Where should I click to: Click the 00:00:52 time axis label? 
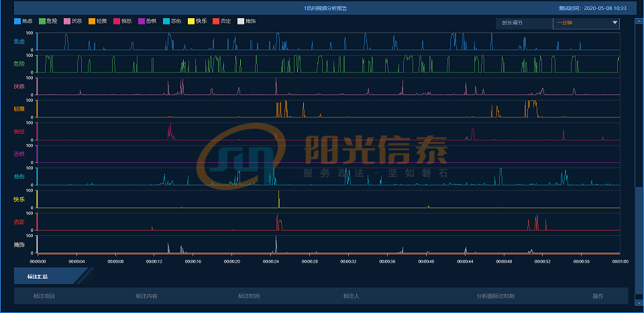click(x=542, y=261)
